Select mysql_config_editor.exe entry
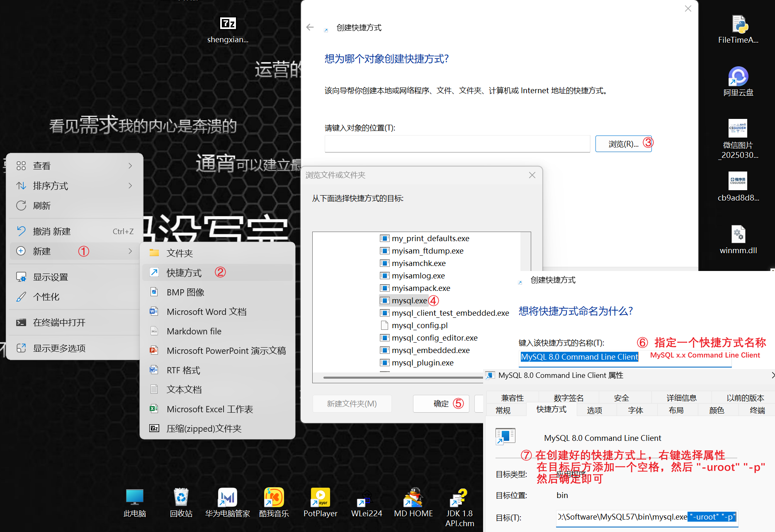This screenshot has height=532, width=775. click(429, 338)
